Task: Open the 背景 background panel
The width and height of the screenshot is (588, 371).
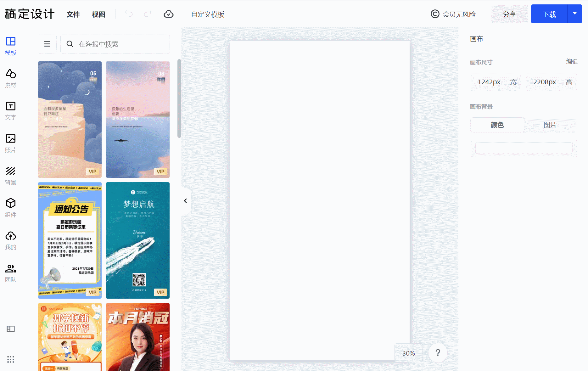Action: 11,176
